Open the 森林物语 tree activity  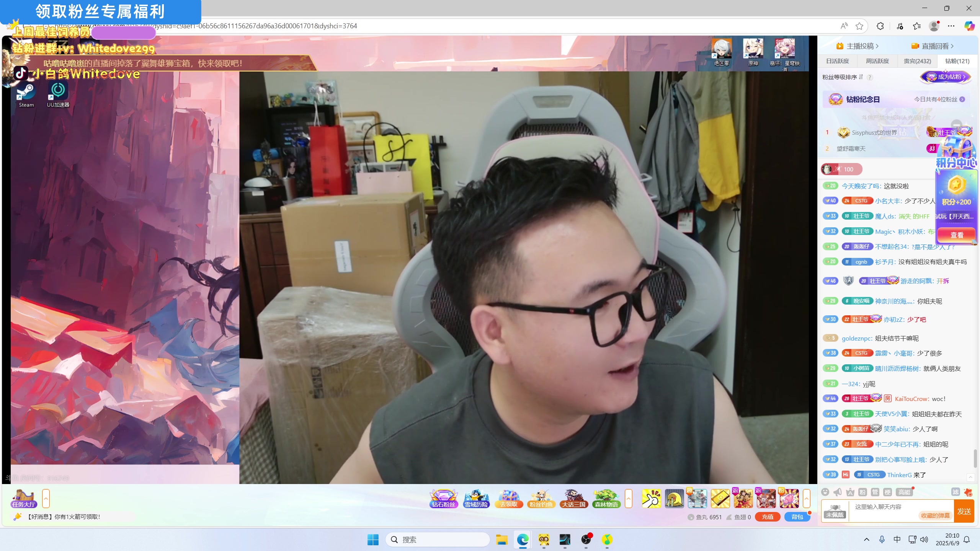point(606,499)
